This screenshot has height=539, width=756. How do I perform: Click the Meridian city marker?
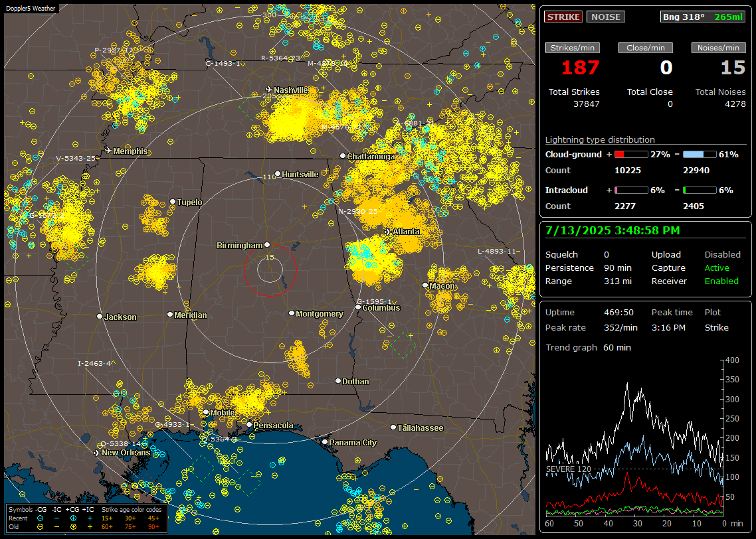click(x=169, y=315)
